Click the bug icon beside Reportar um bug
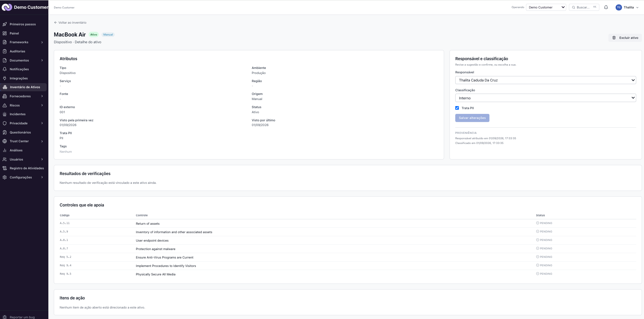644x319 pixels. pyautogui.click(x=5, y=317)
